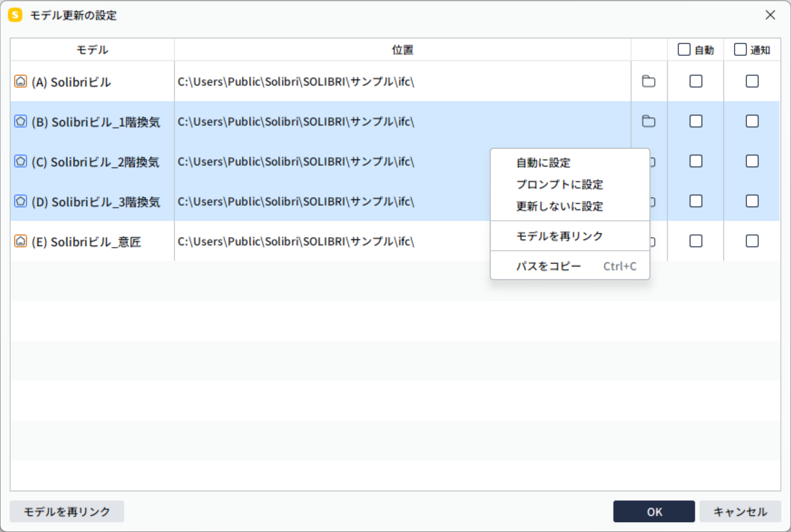This screenshot has height=532, width=791.
Task: Choose プロンプトに設定 from context menu
Action: (570, 185)
